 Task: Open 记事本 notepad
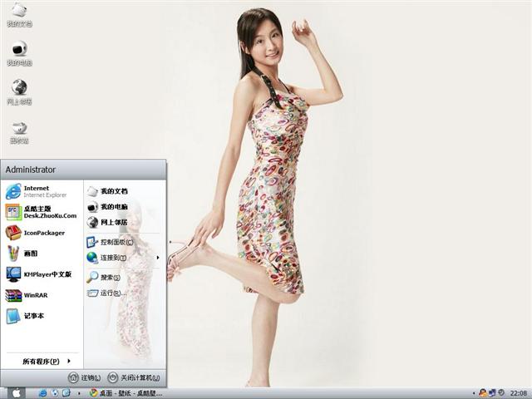(25, 316)
